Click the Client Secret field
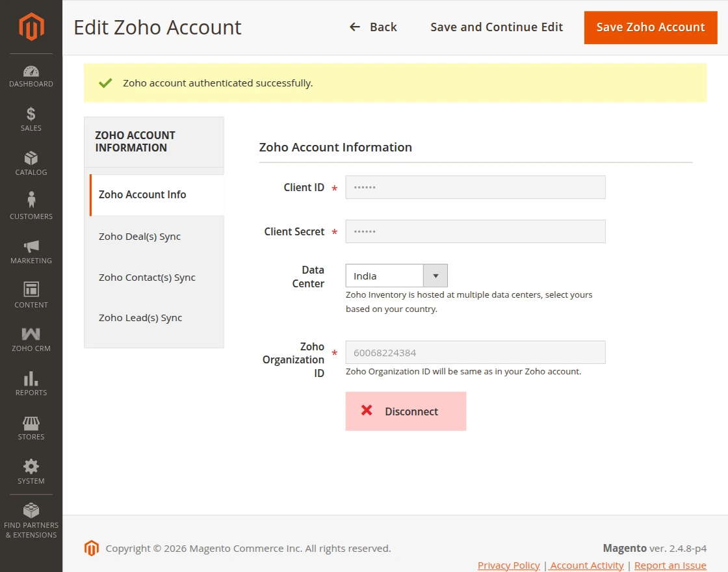The height and width of the screenshot is (572, 728). coord(475,231)
